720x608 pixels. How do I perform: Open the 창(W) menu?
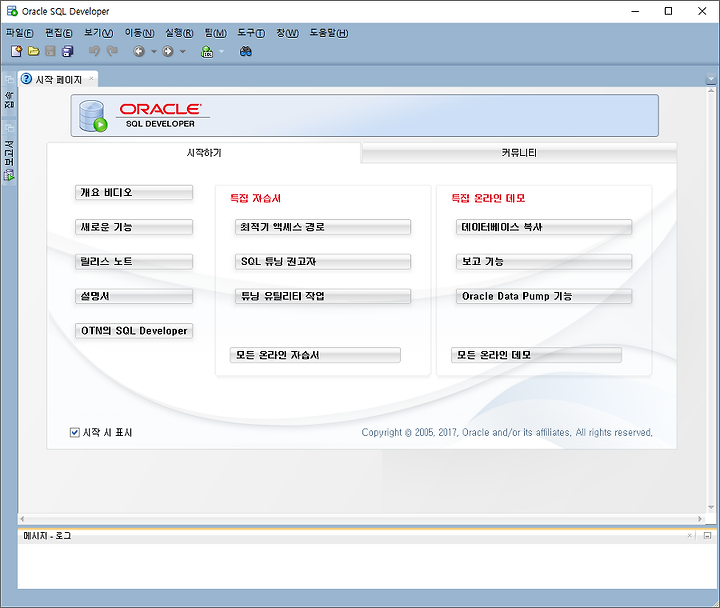(x=287, y=33)
